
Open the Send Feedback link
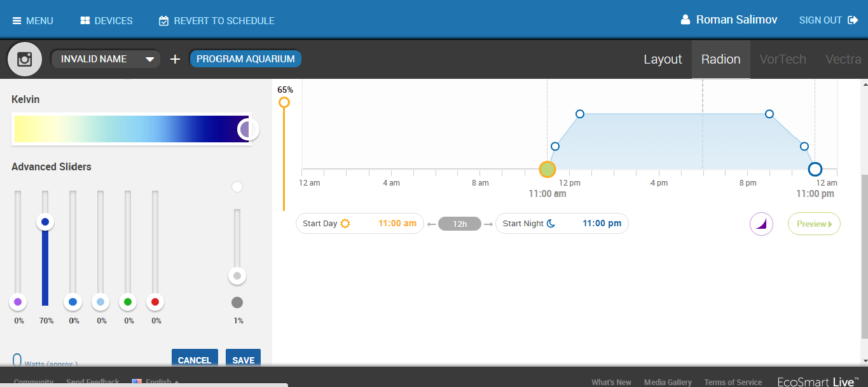(x=93, y=383)
